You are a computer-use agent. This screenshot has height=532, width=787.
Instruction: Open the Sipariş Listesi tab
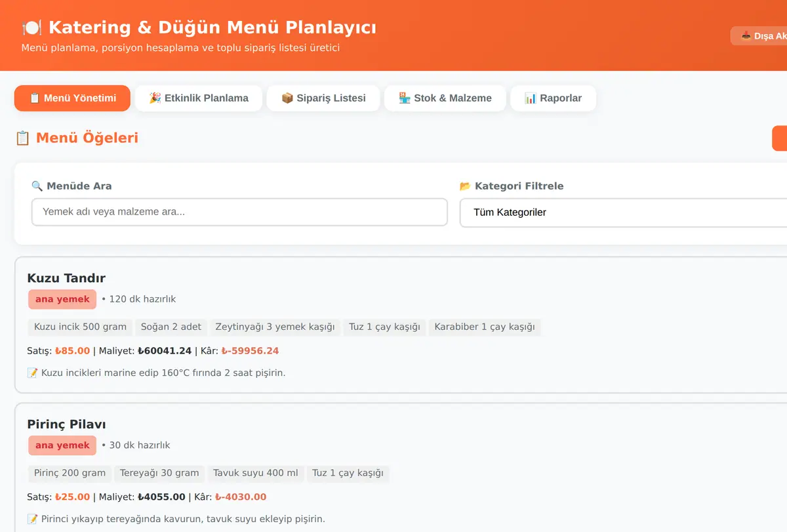point(323,98)
